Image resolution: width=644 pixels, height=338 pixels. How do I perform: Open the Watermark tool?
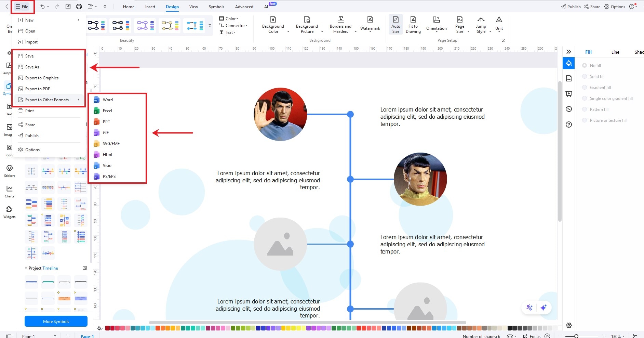point(370,24)
